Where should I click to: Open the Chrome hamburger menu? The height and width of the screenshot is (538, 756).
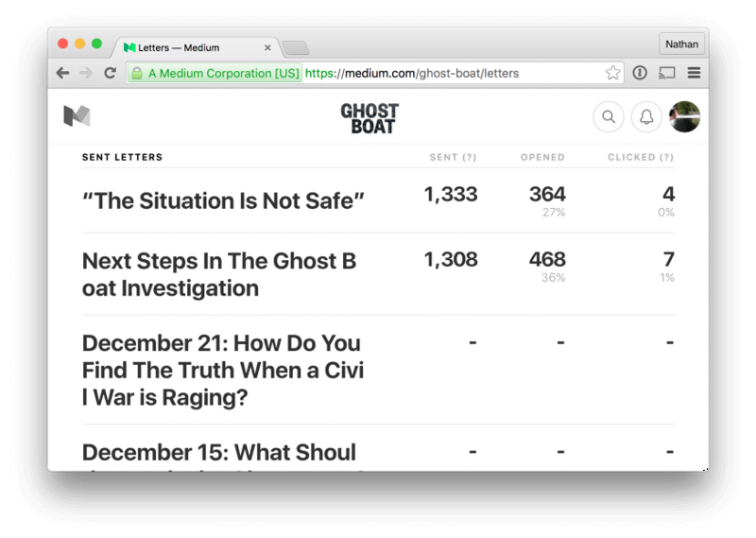tap(694, 73)
